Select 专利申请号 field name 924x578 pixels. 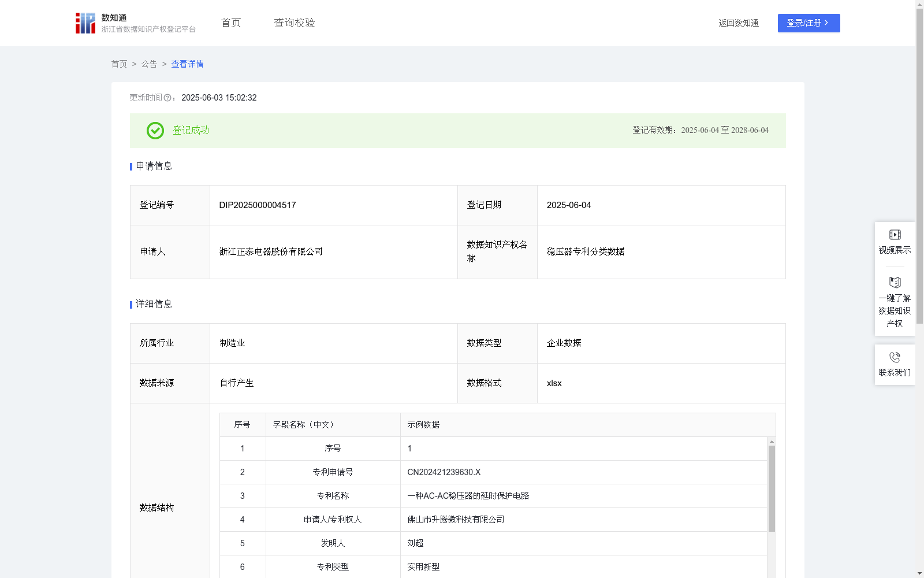coord(333,472)
